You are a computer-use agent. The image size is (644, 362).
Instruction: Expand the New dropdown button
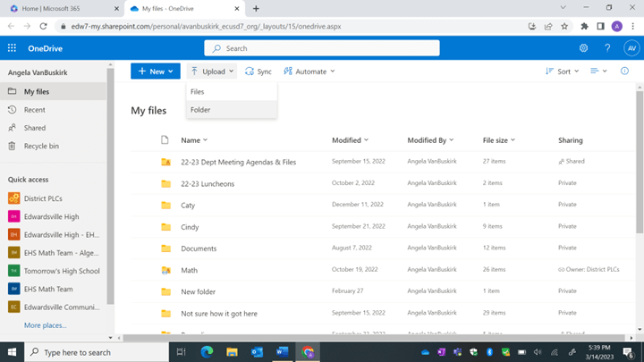click(155, 72)
